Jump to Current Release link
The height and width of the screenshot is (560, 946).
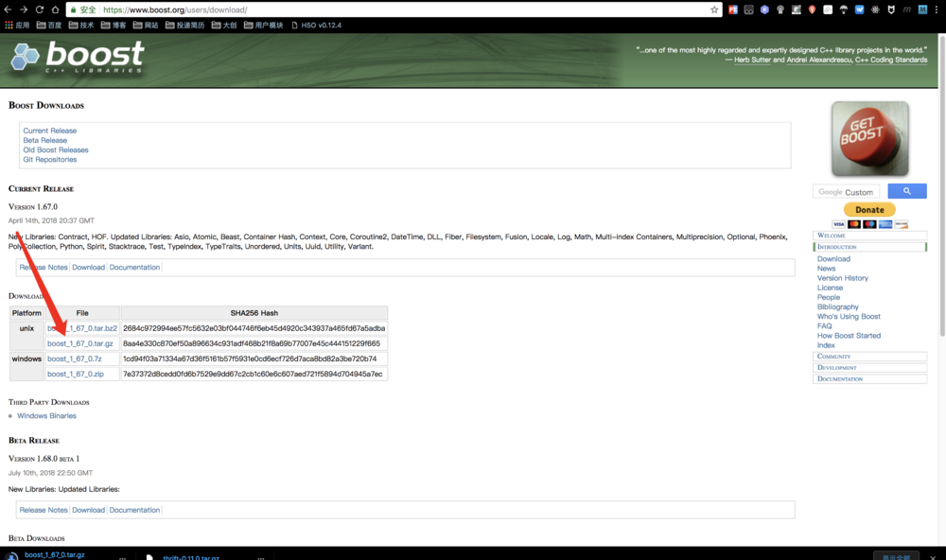[x=50, y=131]
